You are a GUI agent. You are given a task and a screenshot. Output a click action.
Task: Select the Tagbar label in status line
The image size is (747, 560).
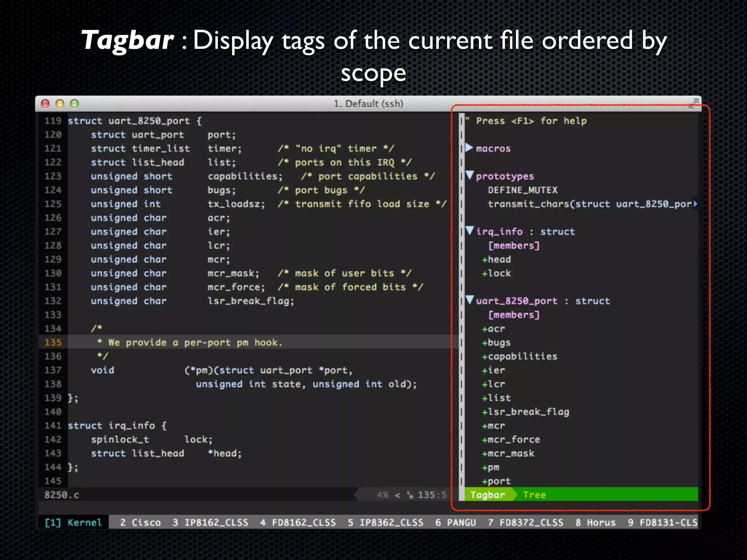pos(487,495)
